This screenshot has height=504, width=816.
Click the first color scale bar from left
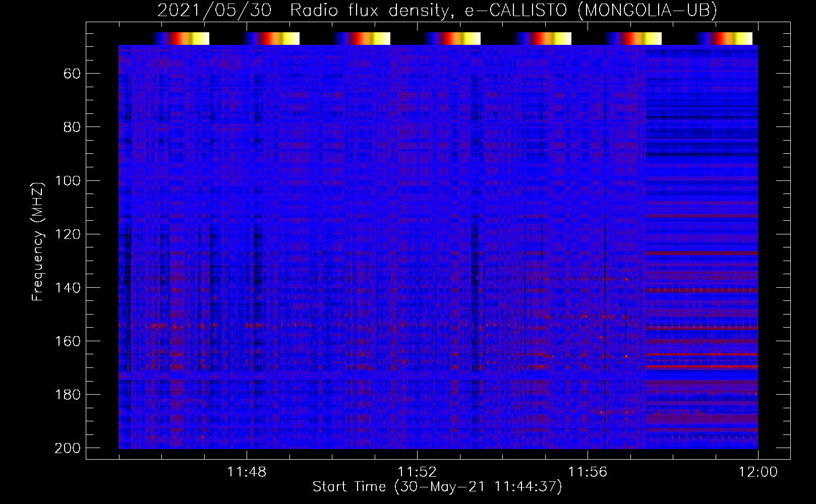(181, 39)
